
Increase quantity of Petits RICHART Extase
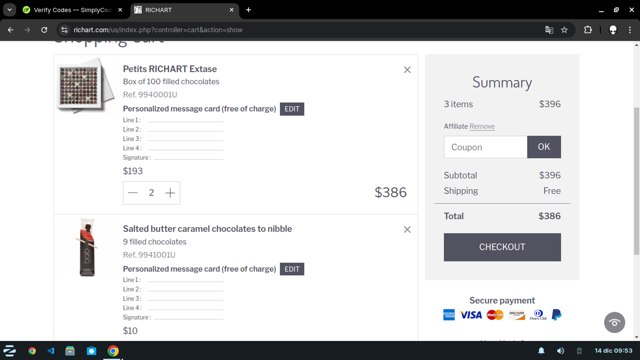pos(170,193)
